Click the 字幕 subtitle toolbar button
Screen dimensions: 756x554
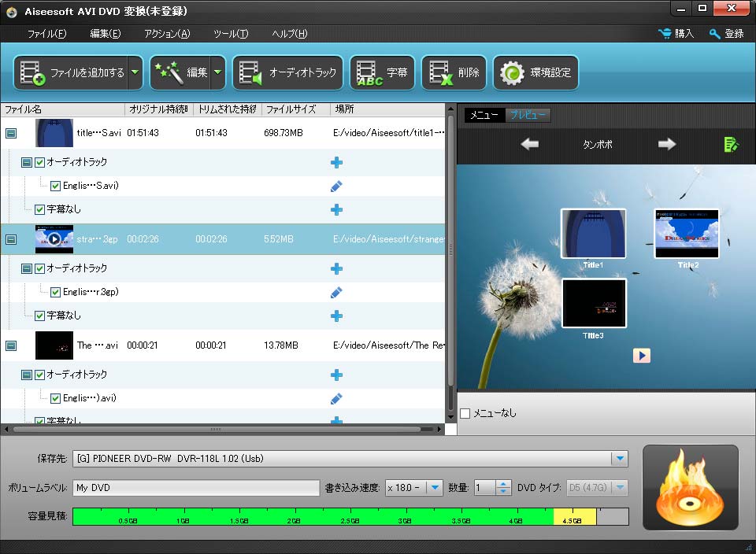point(382,73)
